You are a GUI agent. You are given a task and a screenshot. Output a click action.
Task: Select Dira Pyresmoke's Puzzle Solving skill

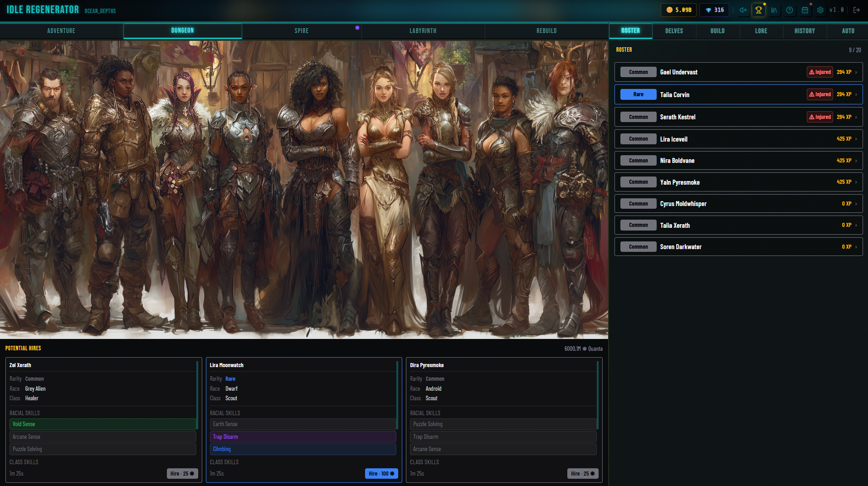tap(503, 424)
